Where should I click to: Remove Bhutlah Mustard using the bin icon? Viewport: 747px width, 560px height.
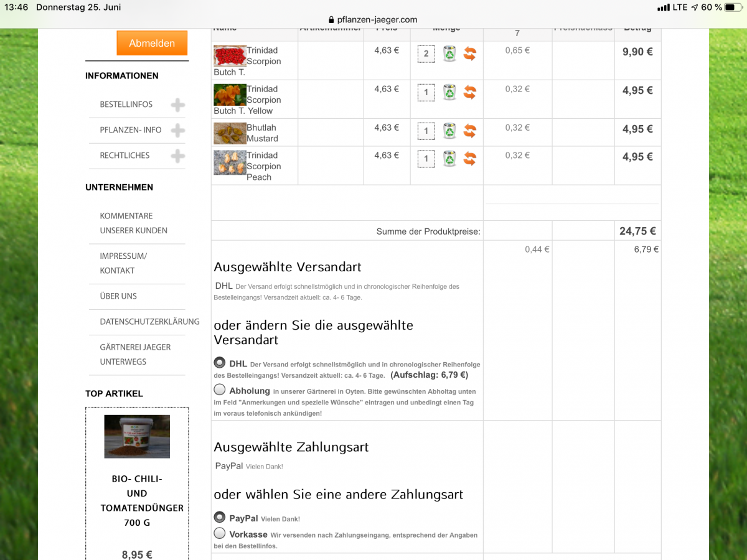(x=449, y=131)
